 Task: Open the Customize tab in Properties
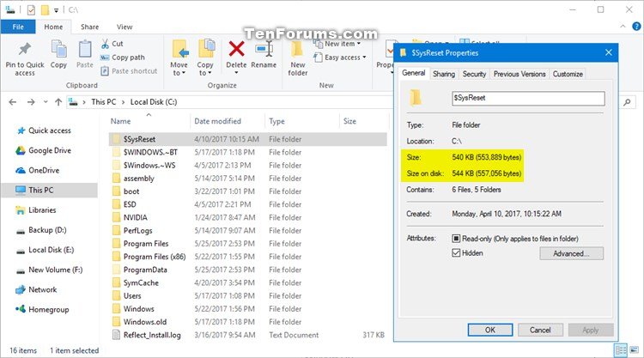(568, 74)
